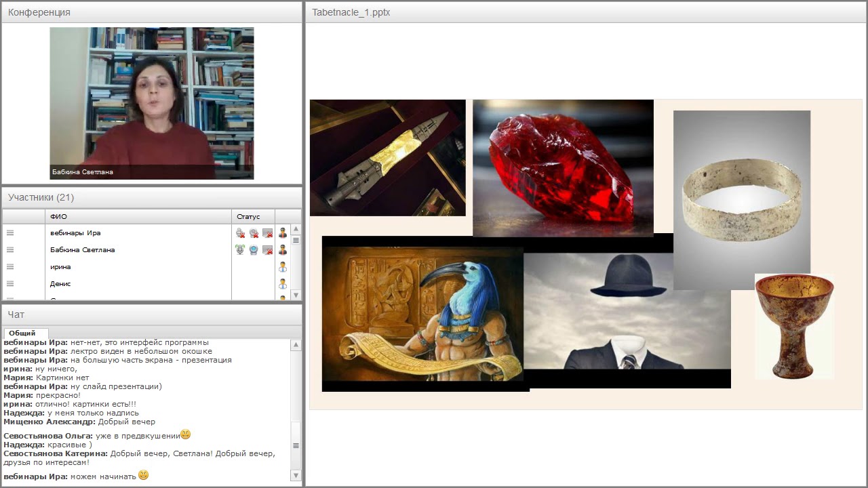The width and height of the screenshot is (868, 488).
Task: Click chat message 'можем начинать'
Action: (x=103, y=476)
